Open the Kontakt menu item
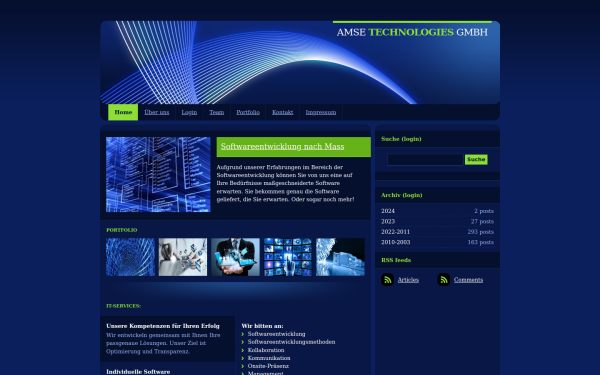 [x=282, y=112]
